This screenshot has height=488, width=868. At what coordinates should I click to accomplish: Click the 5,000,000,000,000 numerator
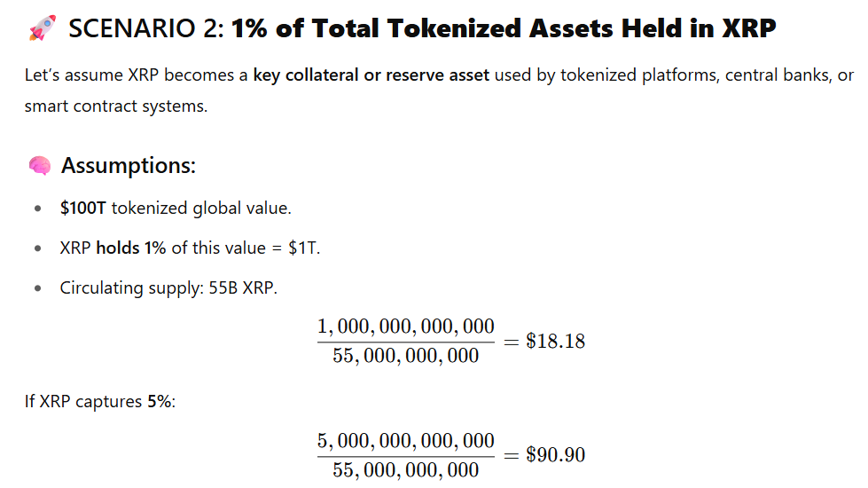pos(406,441)
